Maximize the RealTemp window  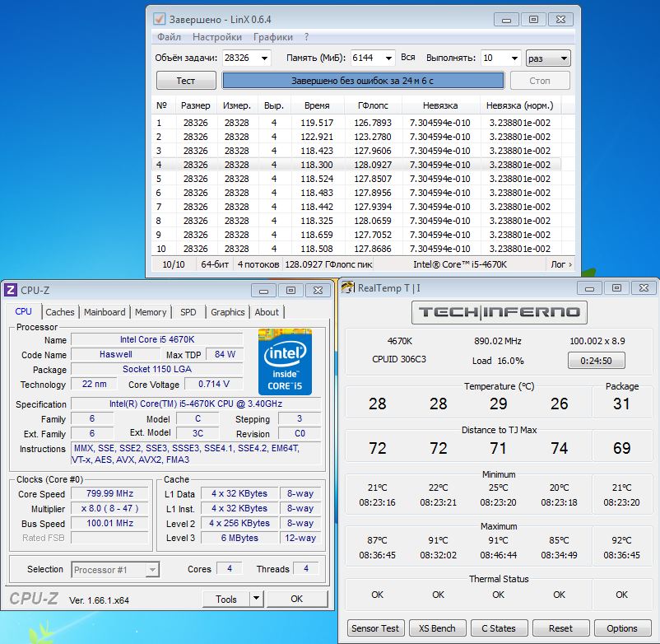click(x=616, y=288)
